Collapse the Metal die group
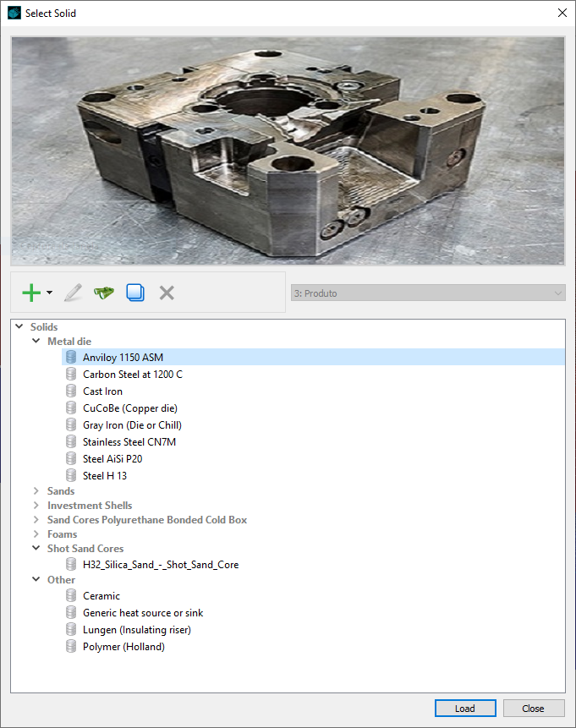Screen dimensions: 576x728 pyautogui.click(x=36, y=341)
